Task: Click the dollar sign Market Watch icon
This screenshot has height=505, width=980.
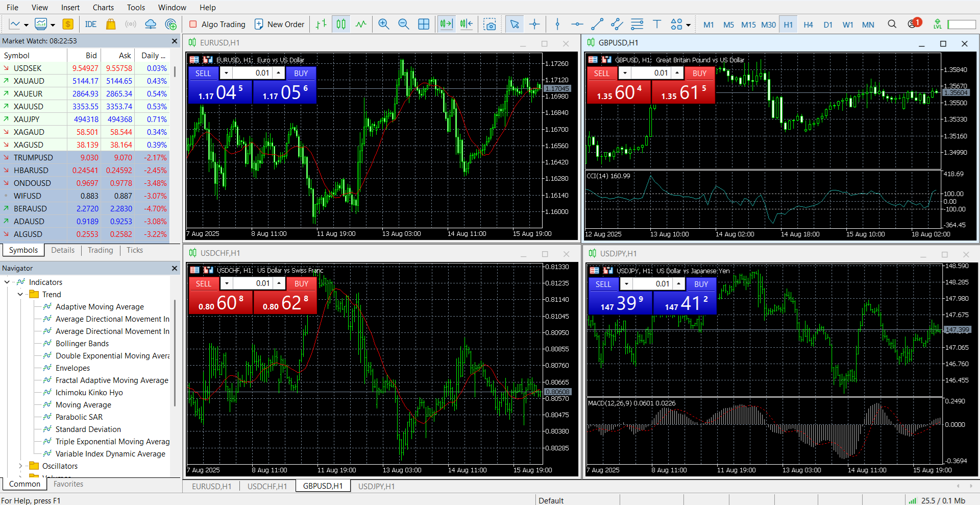Action: (x=68, y=24)
